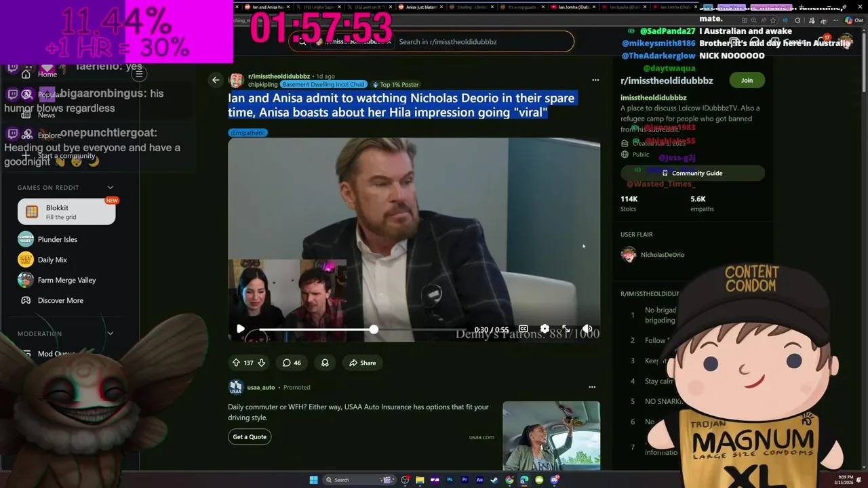Open the 46 comments on the post
This screenshot has width=868, height=488.
(292, 363)
